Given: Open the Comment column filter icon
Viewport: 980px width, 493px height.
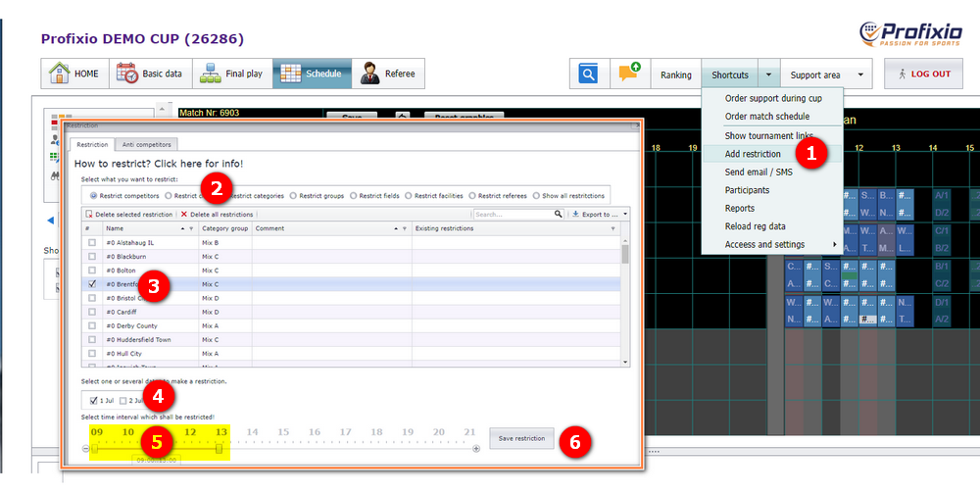Looking at the screenshot, I should point(405,228).
